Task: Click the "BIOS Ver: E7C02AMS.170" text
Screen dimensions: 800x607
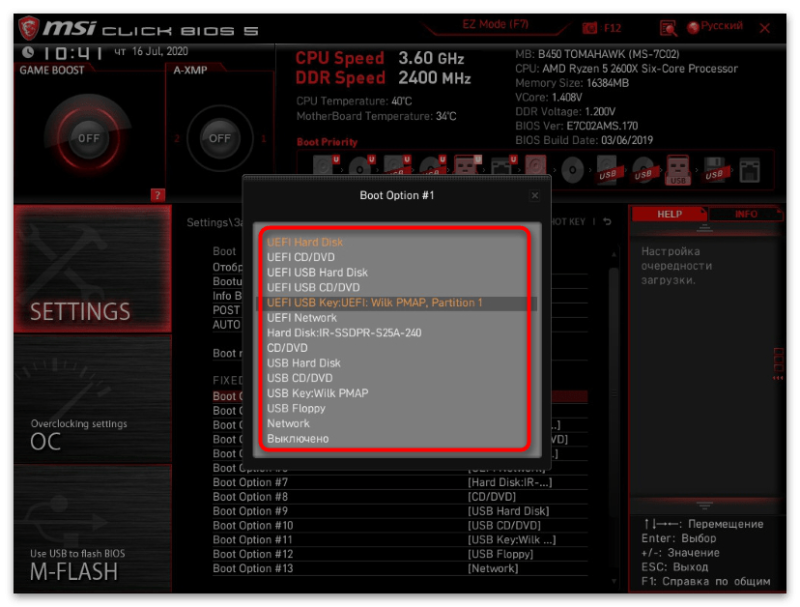Action: pos(577,126)
